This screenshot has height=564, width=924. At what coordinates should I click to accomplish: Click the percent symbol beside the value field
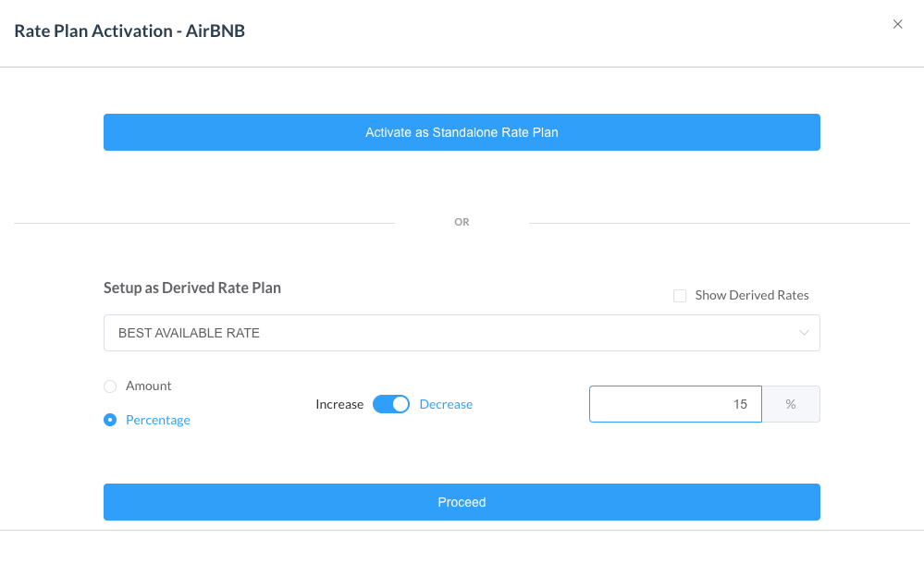pyautogui.click(x=791, y=404)
